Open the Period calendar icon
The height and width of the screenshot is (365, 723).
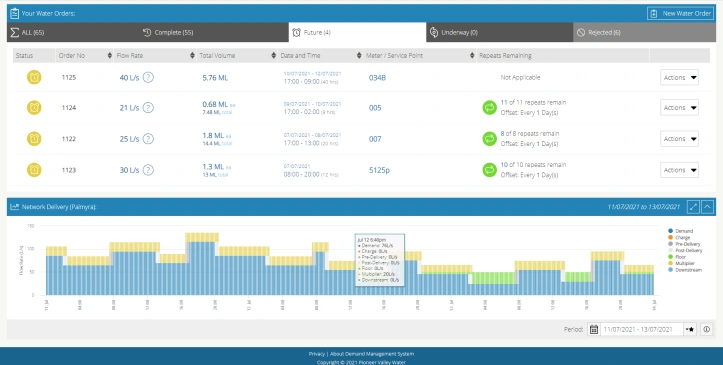point(594,329)
